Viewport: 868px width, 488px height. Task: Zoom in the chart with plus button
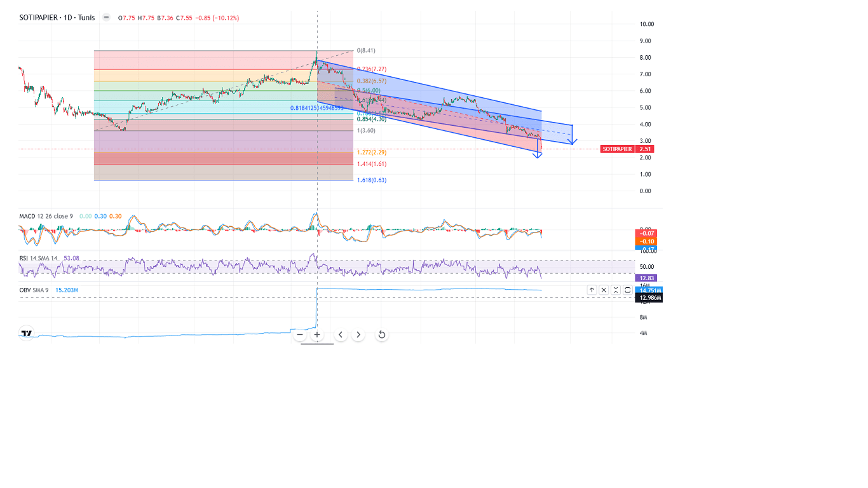coord(317,335)
